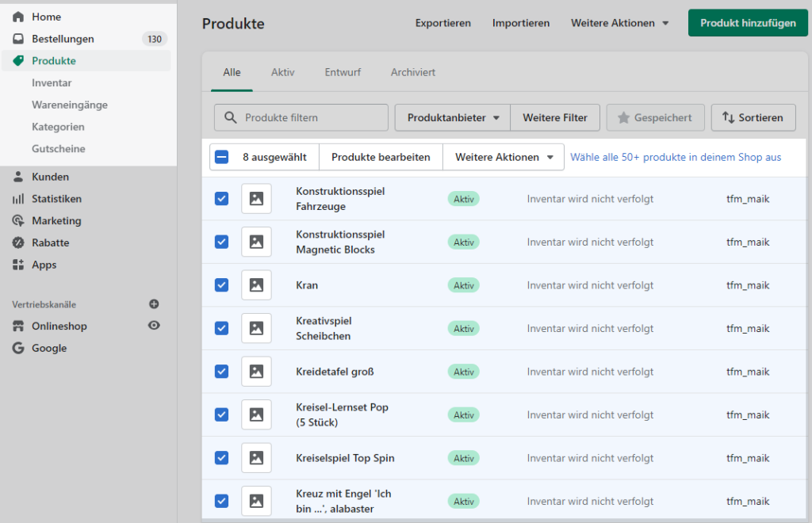Viewport: 812px width, 523px height.
Task: Switch to the Archiviert tab
Action: pyautogui.click(x=412, y=72)
